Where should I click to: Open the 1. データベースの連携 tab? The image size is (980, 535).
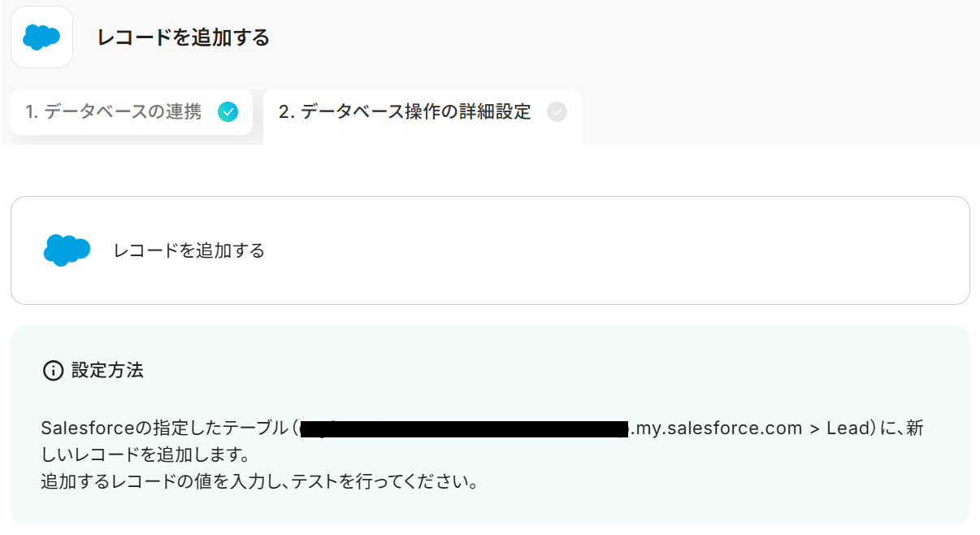tap(114, 112)
